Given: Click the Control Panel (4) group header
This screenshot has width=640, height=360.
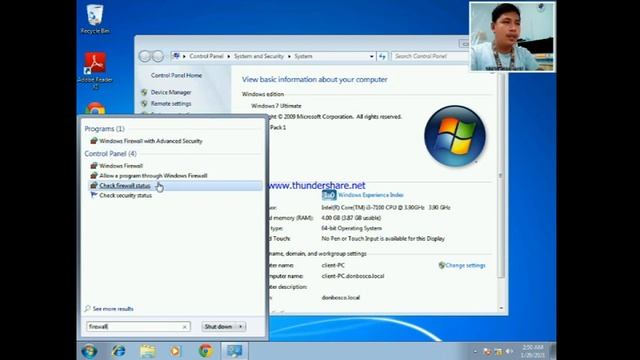Looking at the screenshot, I should click(x=111, y=153).
